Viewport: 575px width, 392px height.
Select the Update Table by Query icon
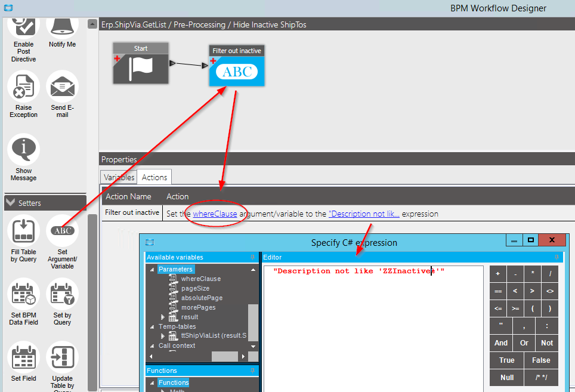pos(63,357)
